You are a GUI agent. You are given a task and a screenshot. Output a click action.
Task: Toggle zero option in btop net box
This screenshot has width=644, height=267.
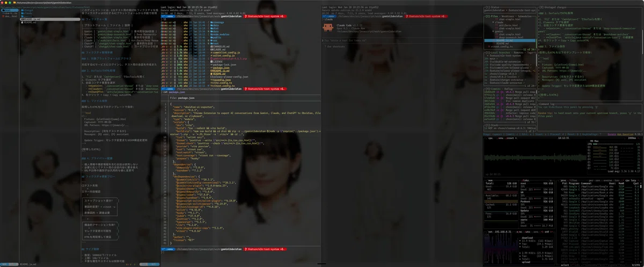click(536, 232)
